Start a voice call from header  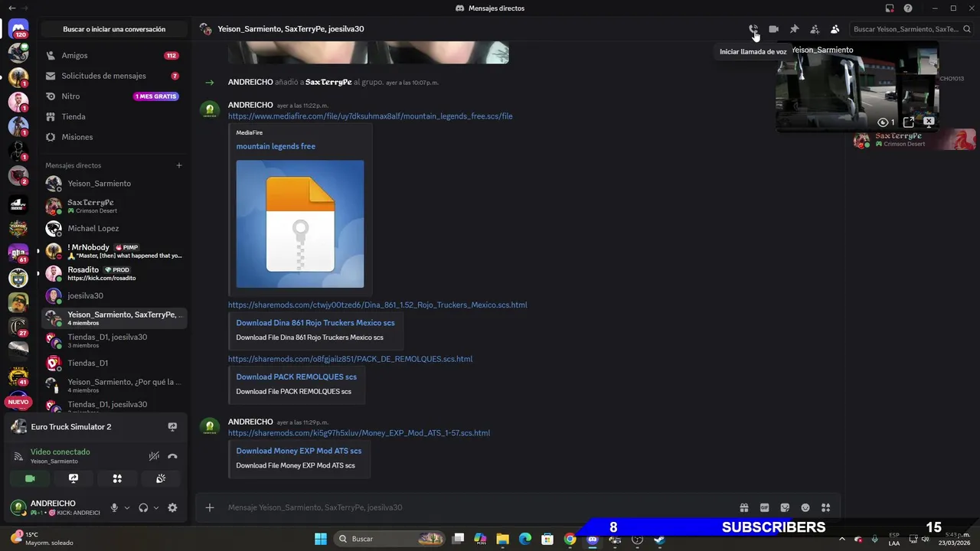(x=753, y=29)
